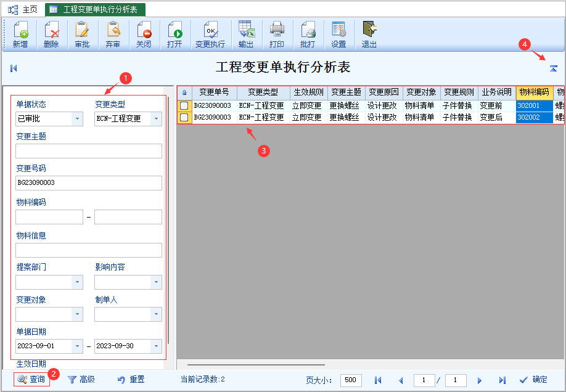This screenshot has height=392, width=566.
Task: Collapse the filter panel with left arrow icon
Action: pos(14,68)
